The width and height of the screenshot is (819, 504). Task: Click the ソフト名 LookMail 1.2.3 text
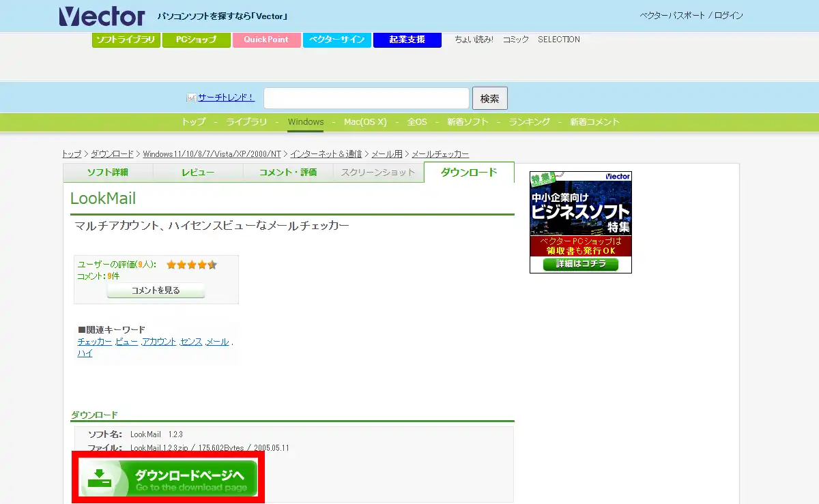pyautogui.click(x=136, y=434)
